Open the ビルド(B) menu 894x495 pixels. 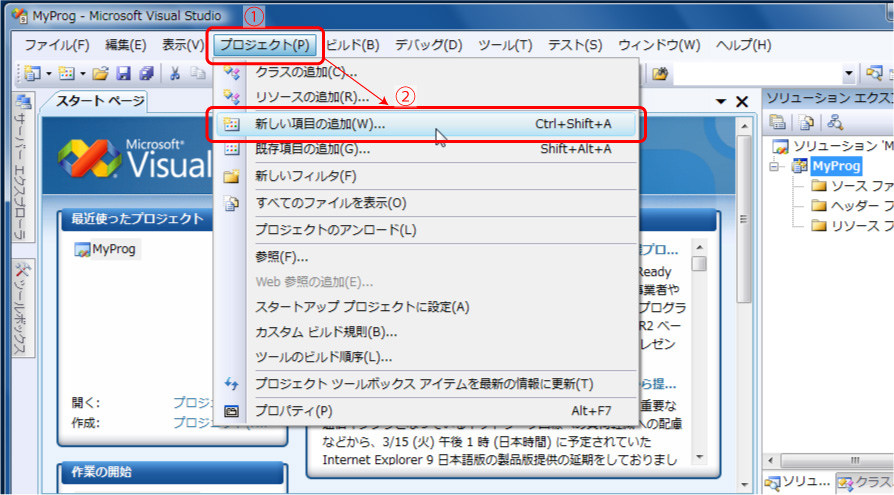(353, 45)
